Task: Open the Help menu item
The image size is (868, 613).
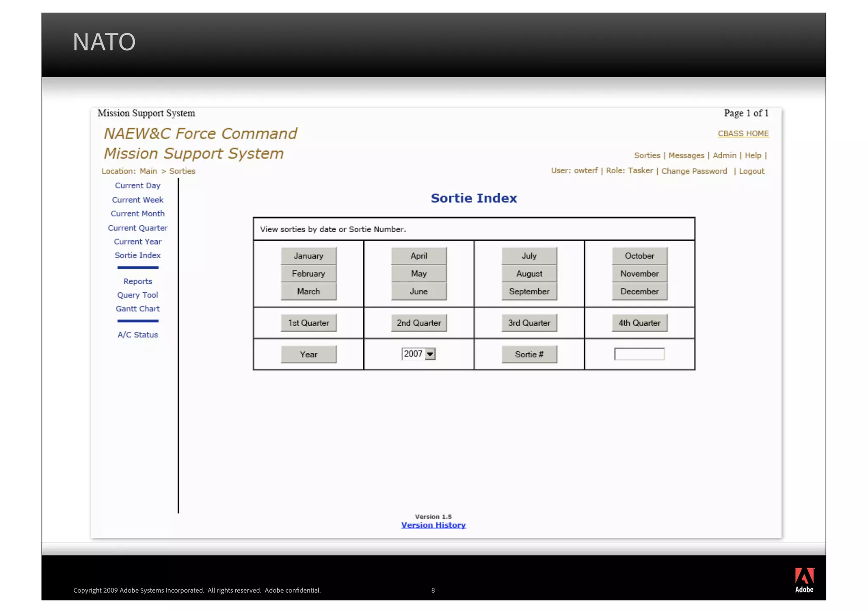Action: point(753,155)
